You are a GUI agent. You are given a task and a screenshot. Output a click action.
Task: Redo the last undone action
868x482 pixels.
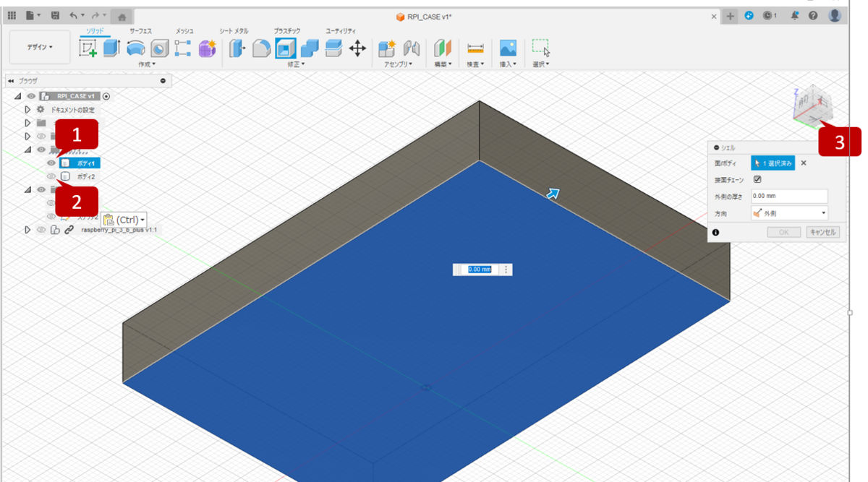point(98,15)
